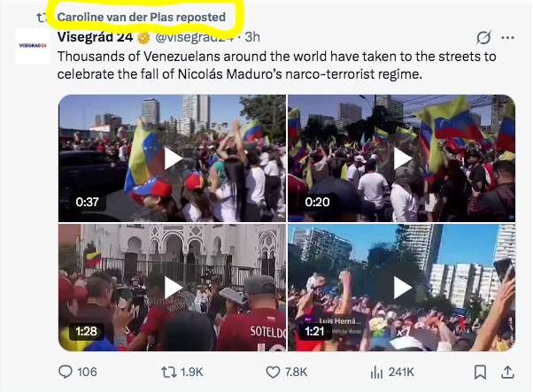Like the post via heart icon
The height and width of the screenshot is (392, 533).
273,373
